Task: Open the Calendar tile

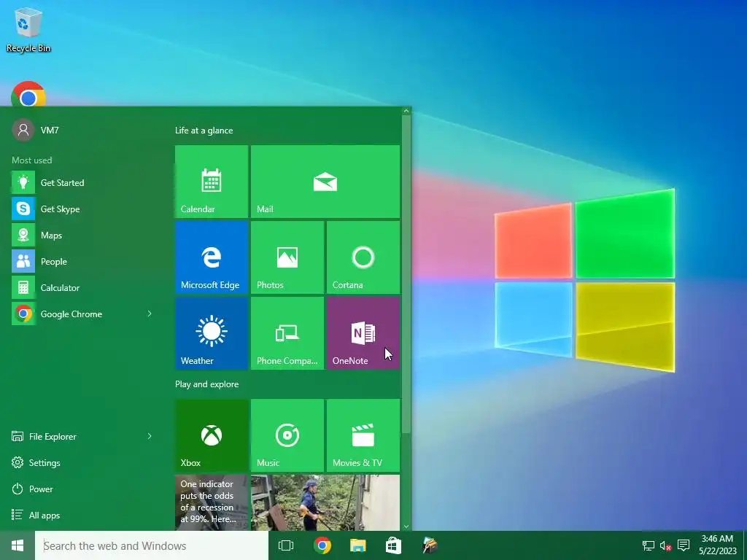Action: pos(212,182)
